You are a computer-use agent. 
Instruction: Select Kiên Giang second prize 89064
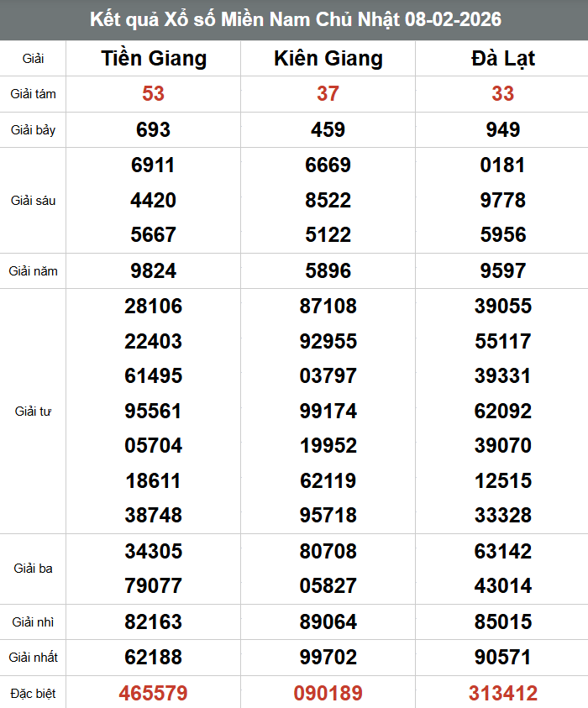(328, 621)
